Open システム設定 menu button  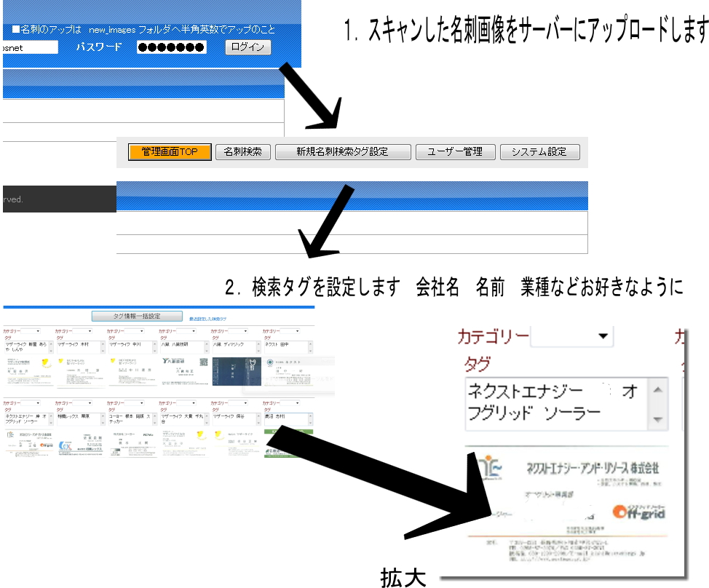point(540,152)
